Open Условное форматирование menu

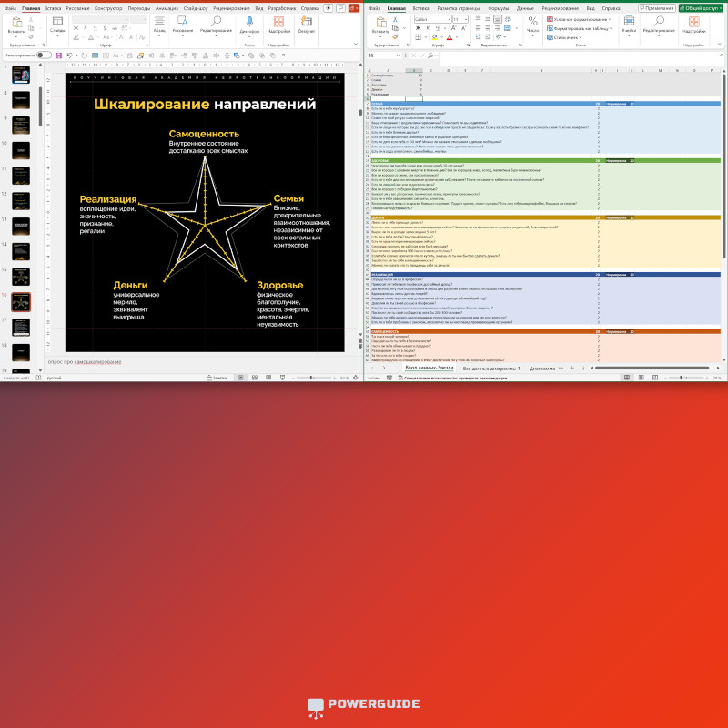[579, 19]
